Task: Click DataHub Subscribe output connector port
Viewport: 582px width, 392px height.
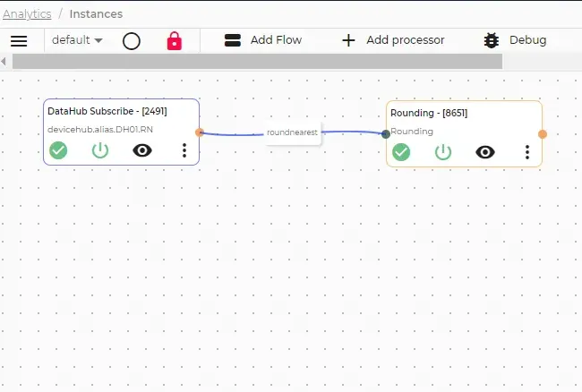Action: coord(200,132)
